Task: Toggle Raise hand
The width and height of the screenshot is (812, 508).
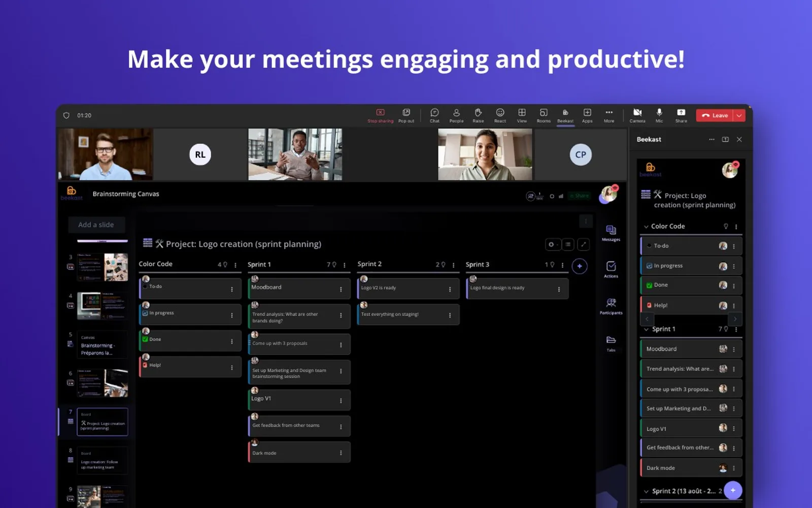Action: [x=478, y=115]
